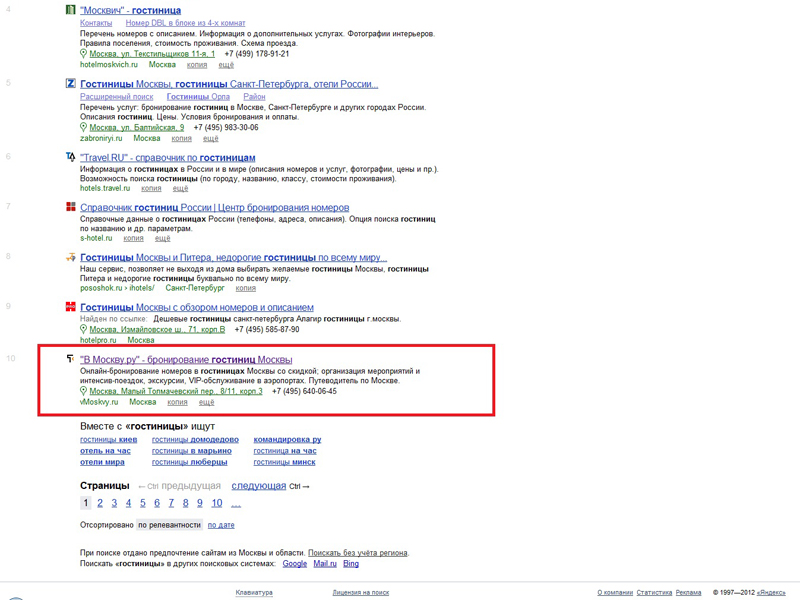
Task: Click the Расширенный поиск sitelink
Action: (116, 96)
